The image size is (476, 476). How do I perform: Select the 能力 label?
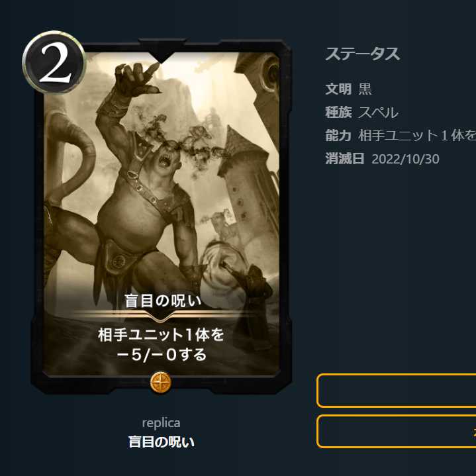pyautogui.click(x=338, y=136)
